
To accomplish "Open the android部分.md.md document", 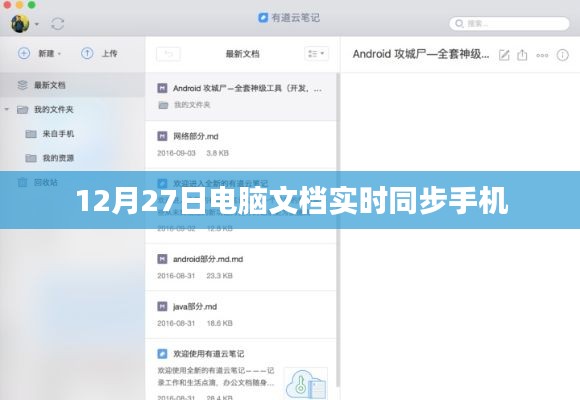I will [x=241, y=267].
